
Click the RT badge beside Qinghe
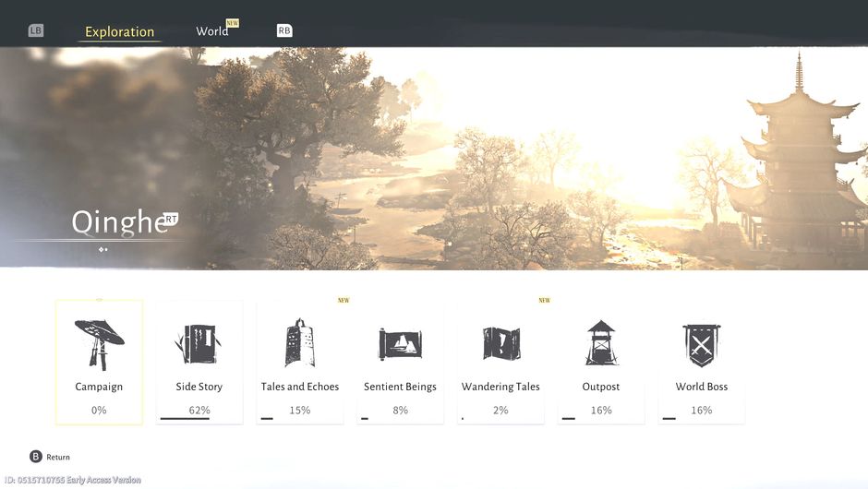(171, 219)
